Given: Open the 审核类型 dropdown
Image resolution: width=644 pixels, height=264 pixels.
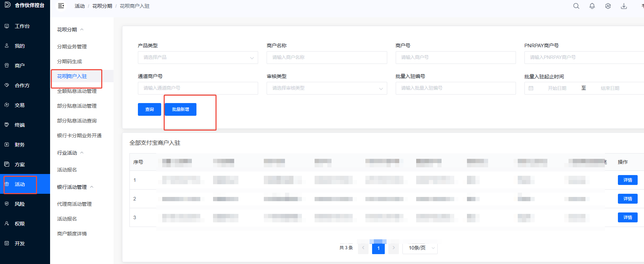Looking at the screenshot, I should pos(327,88).
